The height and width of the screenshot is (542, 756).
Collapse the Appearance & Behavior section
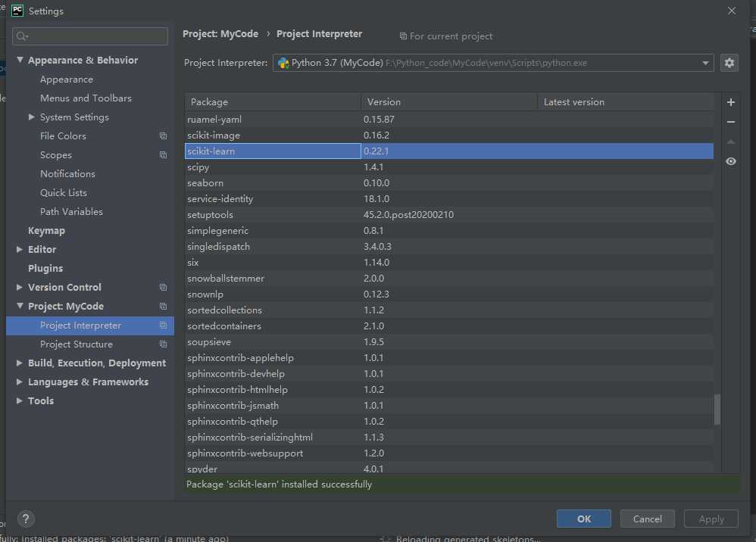click(x=20, y=60)
